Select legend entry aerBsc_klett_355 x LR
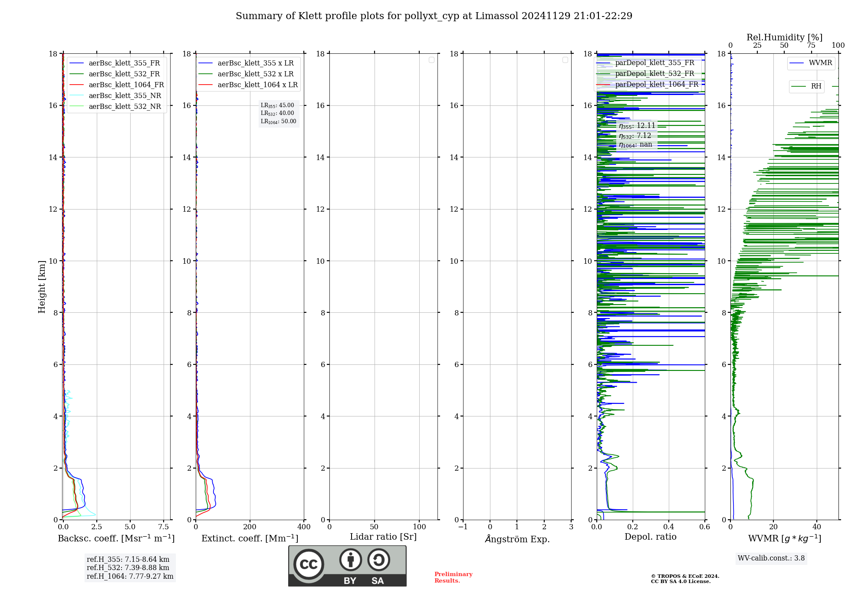Image resolution: width=868 pixels, height=590 pixels. point(247,63)
